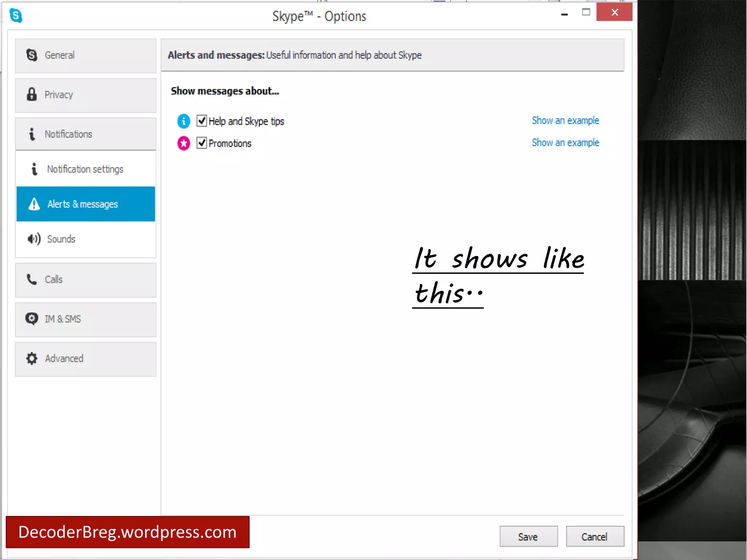The height and width of the screenshot is (560, 747).
Task: Expand the Advanced section
Action: [x=86, y=359]
